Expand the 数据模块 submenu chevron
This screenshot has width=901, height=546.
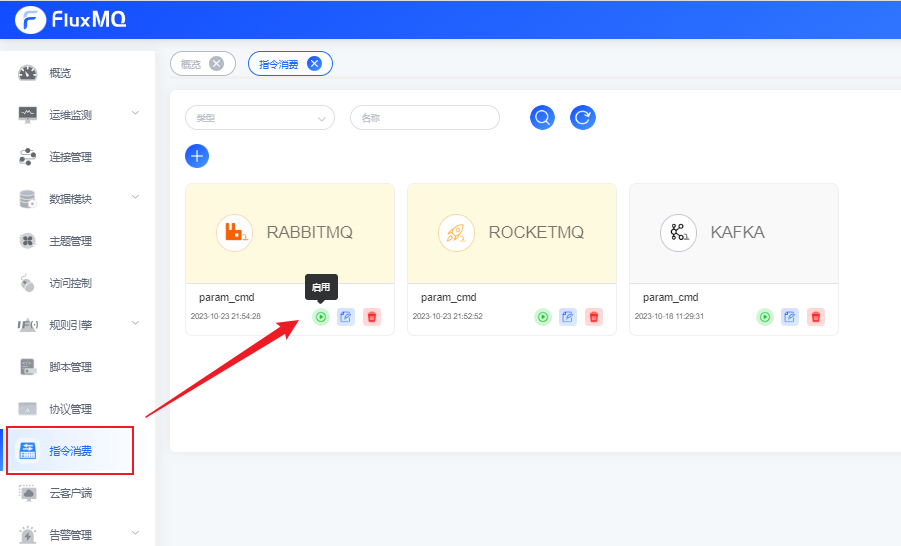[136, 197]
